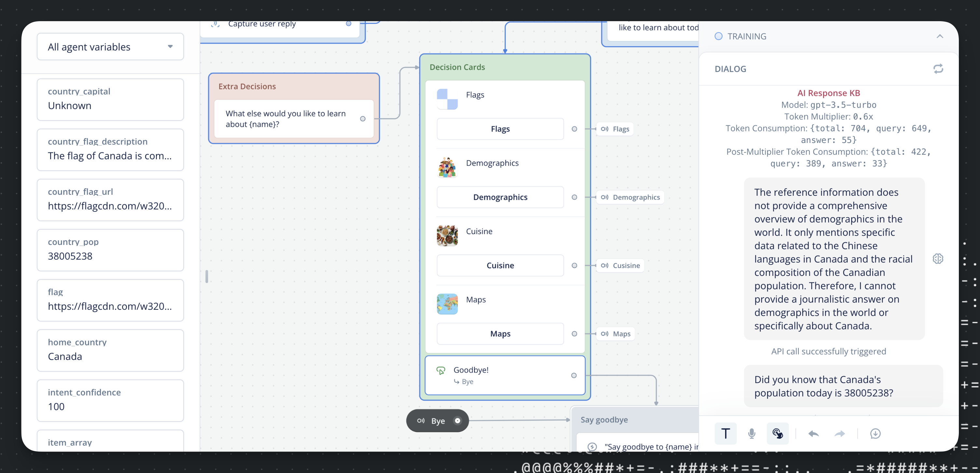The image size is (980, 473).
Task: Collapse the TRAINING section chevron
Action: click(x=940, y=36)
